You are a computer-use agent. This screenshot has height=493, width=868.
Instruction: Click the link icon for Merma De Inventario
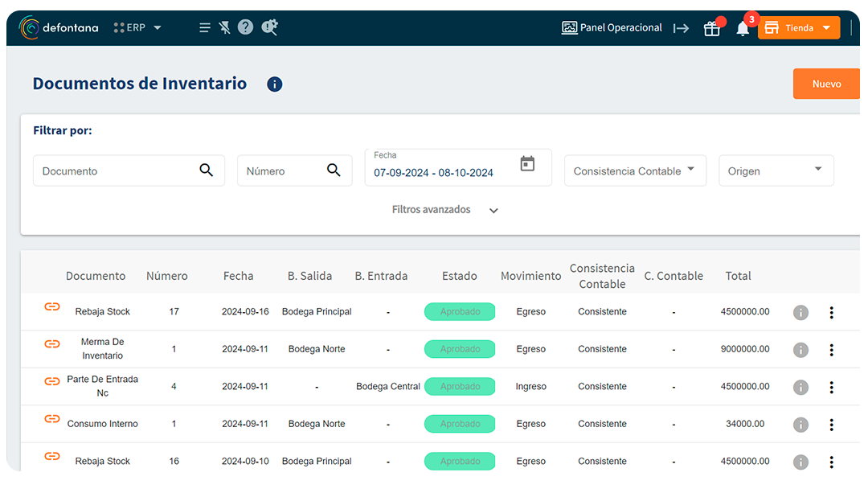point(52,344)
